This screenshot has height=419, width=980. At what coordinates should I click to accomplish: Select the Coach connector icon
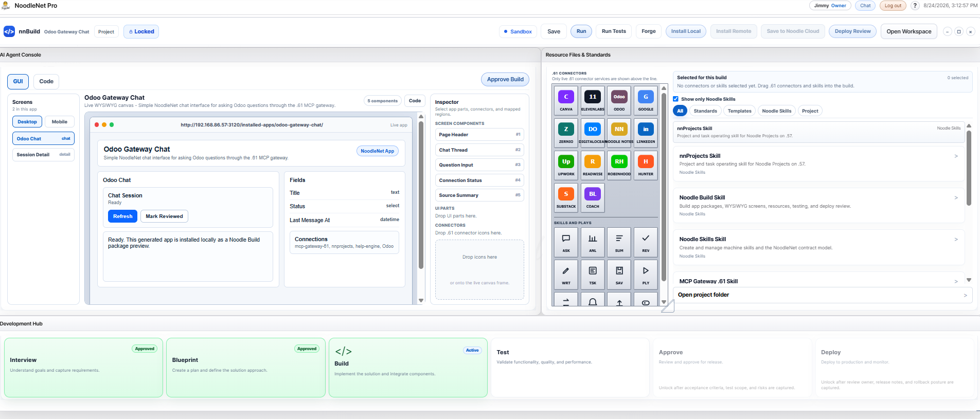click(593, 198)
